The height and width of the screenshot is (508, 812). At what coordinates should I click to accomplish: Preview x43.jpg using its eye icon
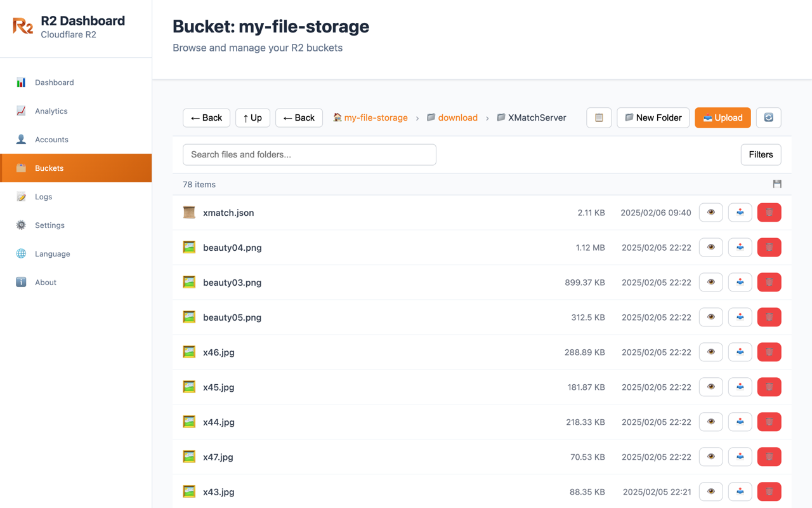[x=710, y=491]
